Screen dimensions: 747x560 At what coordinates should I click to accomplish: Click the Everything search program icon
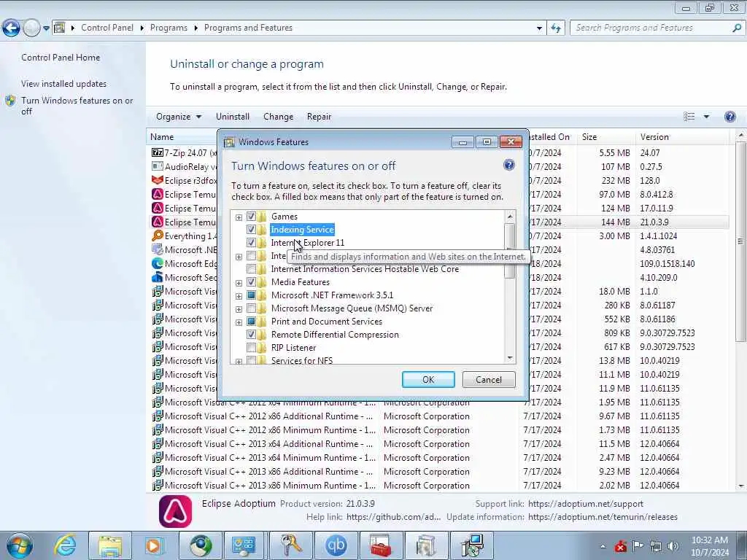(158, 236)
